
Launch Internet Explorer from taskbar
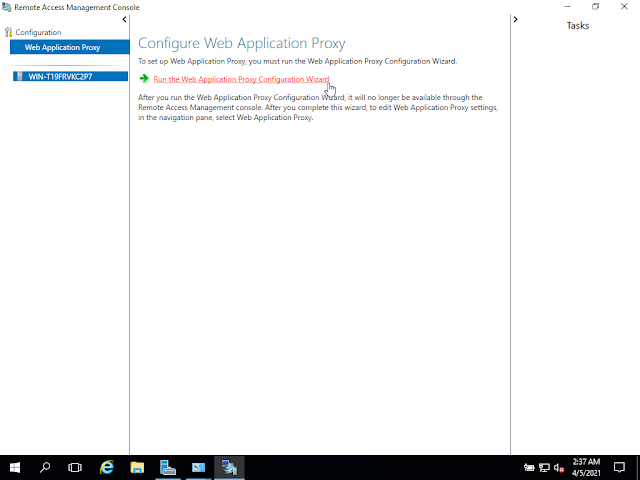107,467
